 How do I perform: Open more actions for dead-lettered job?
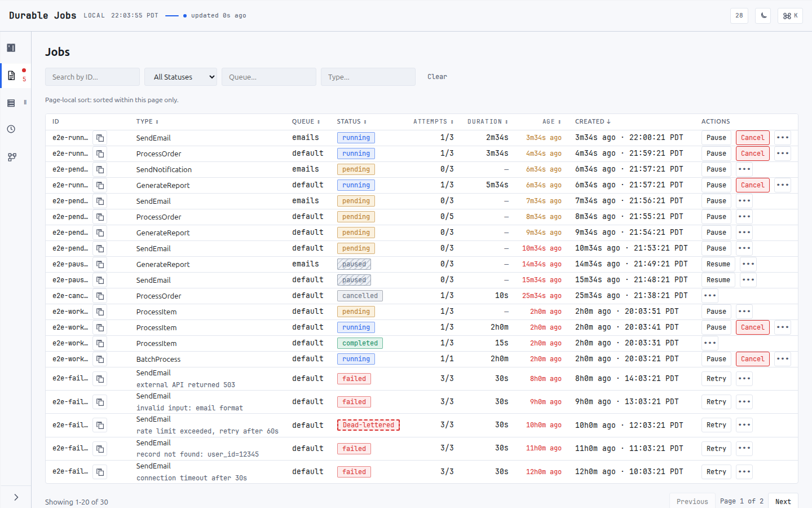(x=744, y=425)
